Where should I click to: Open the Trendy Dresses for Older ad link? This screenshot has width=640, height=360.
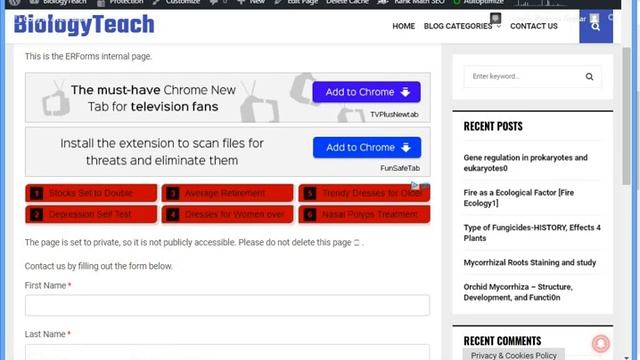(364, 193)
